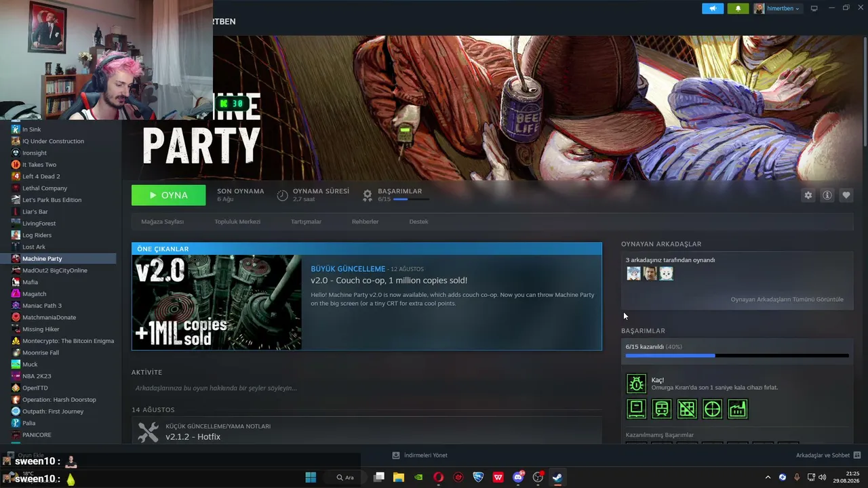Image resolution: width=868 pixels, height=488 pixels.
Task: Click third friend avatar in Oynayan Arkadaşlar
Action: [666, 273]
